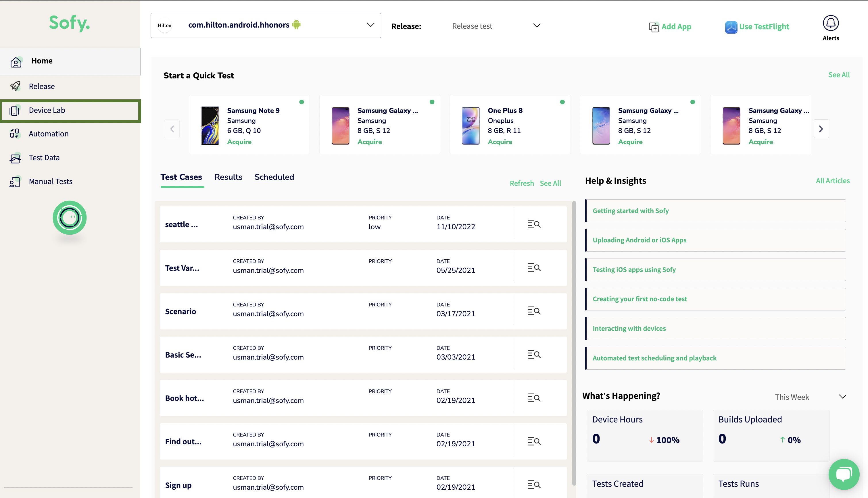Click See All for Quick Test devices
The width and height of the screenshot is (868, 498).
839,75
